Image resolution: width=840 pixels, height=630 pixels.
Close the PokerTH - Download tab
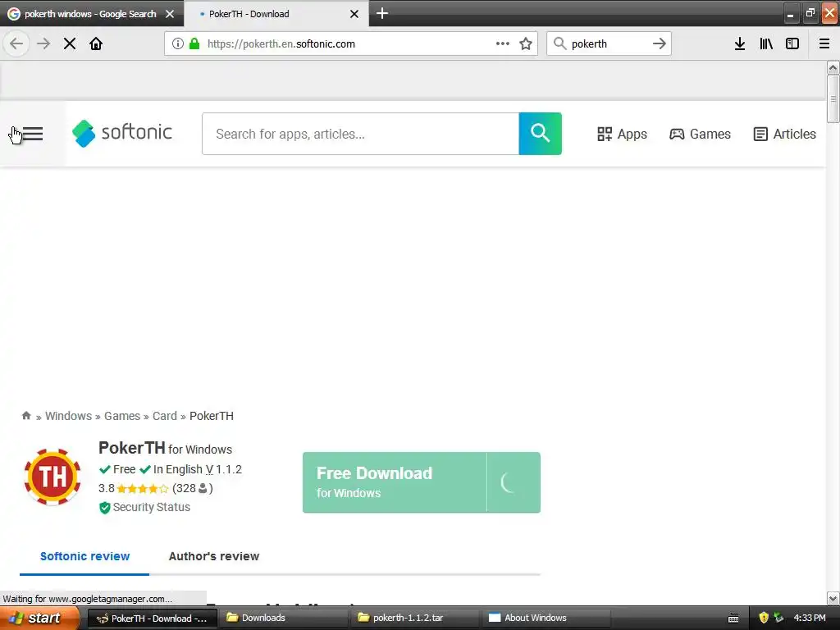pos(354,14)
